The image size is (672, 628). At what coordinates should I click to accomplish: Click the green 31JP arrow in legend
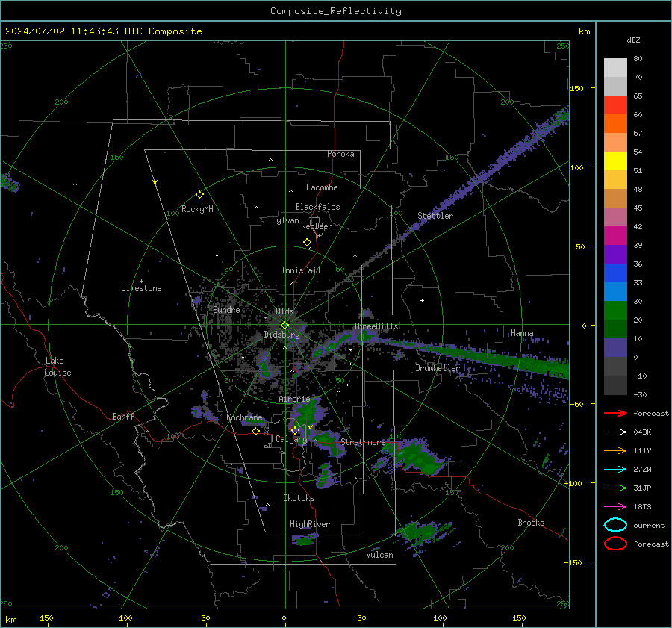pos(615,488)
